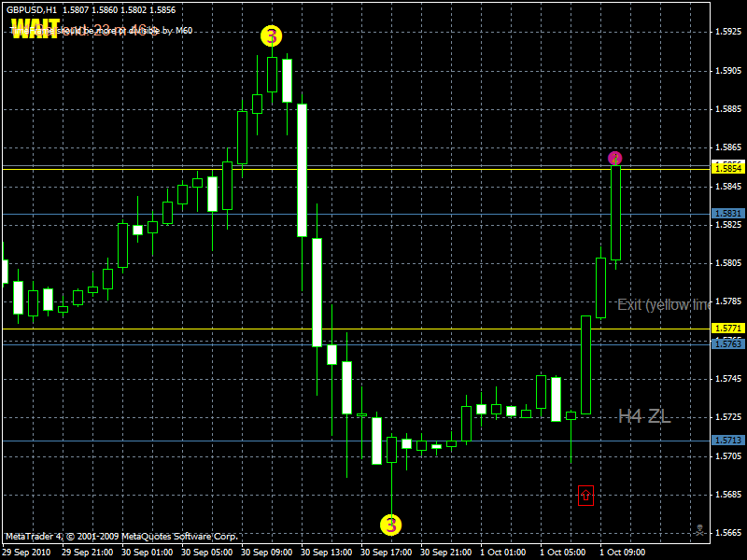The height and width of the screenshot is (560, 747).
Task: Click the yellow WAIT signal label
Action: tap(35, 29)
